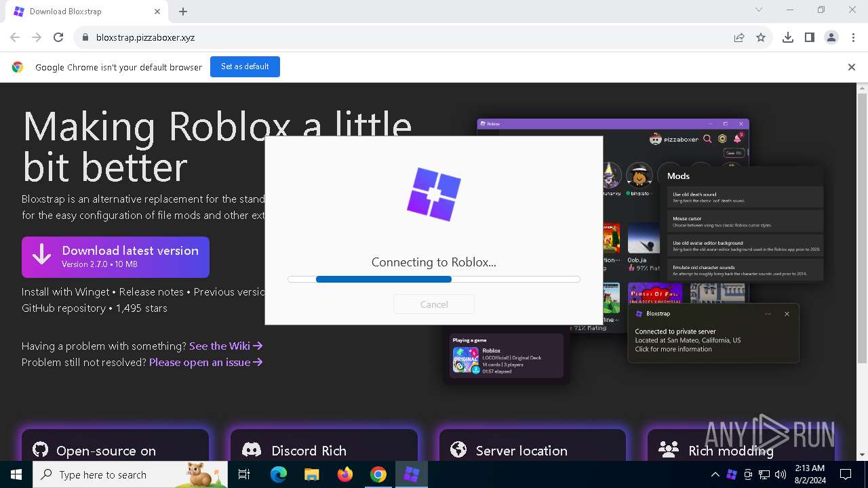Click the Server location globe icon
Image resolution: width=868 pixels, height=488 pixels.
coord(458,450)
